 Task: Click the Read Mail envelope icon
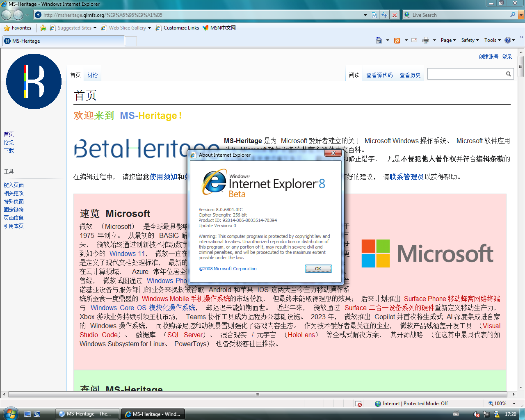(x=414, y=40)
